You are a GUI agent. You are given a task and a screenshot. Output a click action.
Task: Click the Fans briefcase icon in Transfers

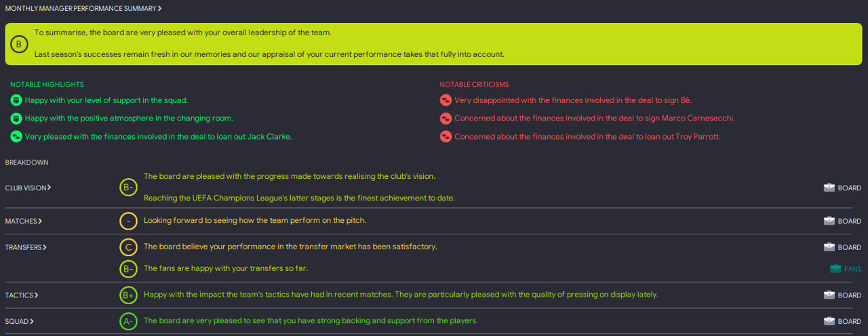coord(835,269)
